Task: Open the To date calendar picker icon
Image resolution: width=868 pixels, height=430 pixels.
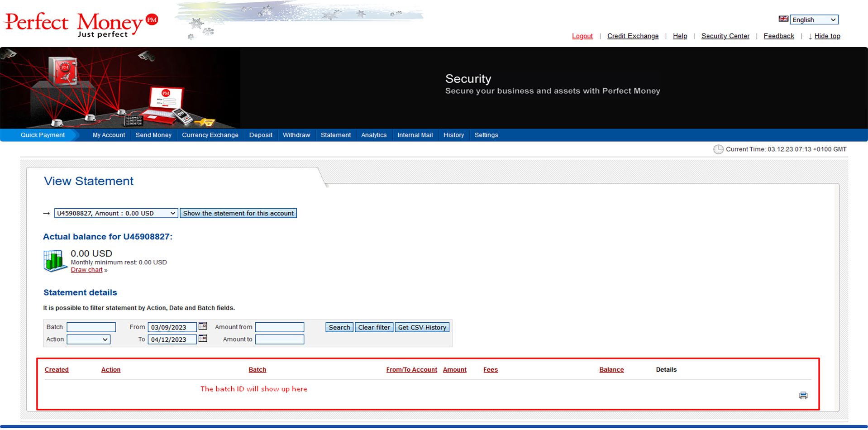Action: pyautogui.click(x=203, y=339)
